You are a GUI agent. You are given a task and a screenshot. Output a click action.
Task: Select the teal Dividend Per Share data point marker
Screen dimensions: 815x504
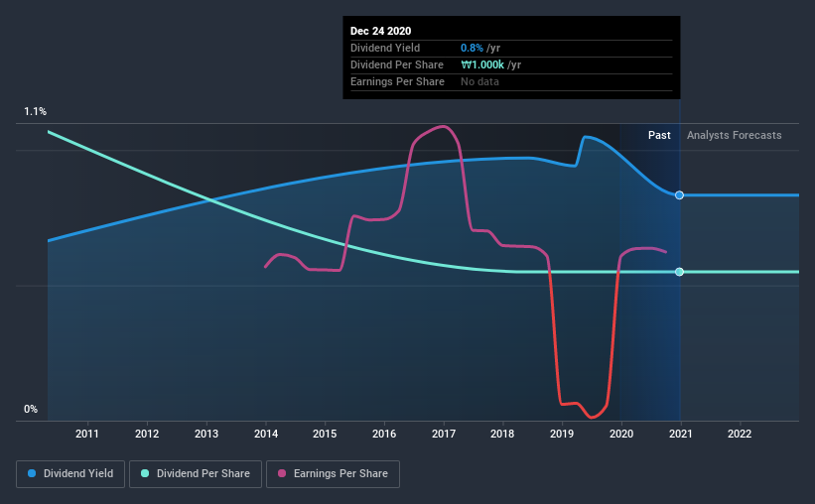pos(679,272)
